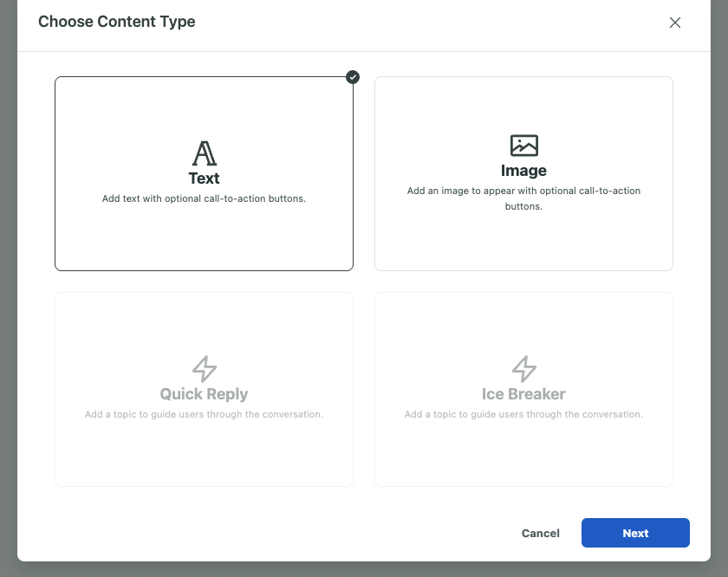Click the 'Choose Content Type' dialog title

pyautogui.click(x=116, y=22)
